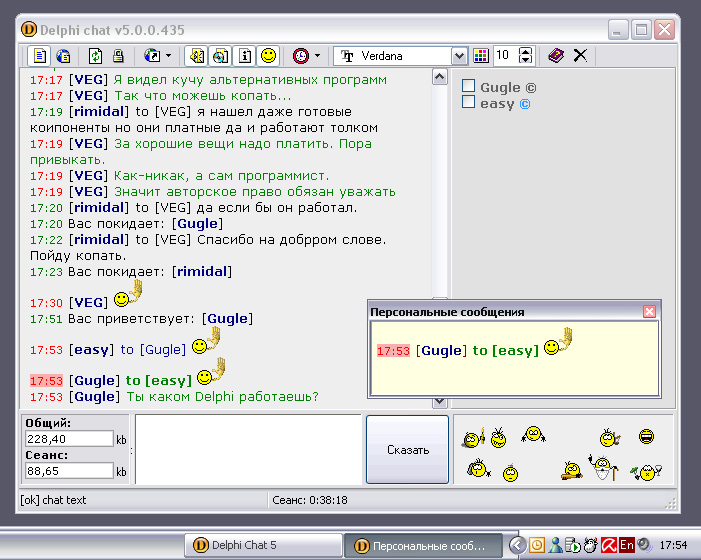Click the messenger person tray icon

(x=555, y=545)
